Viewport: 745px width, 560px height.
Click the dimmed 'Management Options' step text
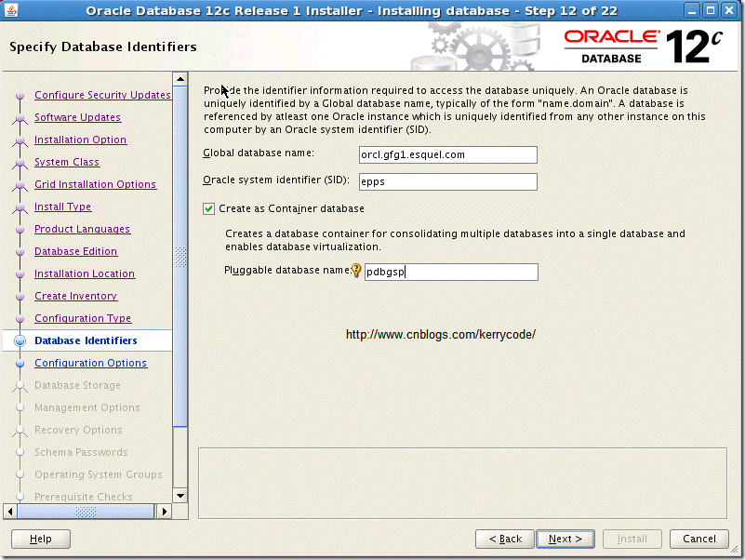[87, 407]
